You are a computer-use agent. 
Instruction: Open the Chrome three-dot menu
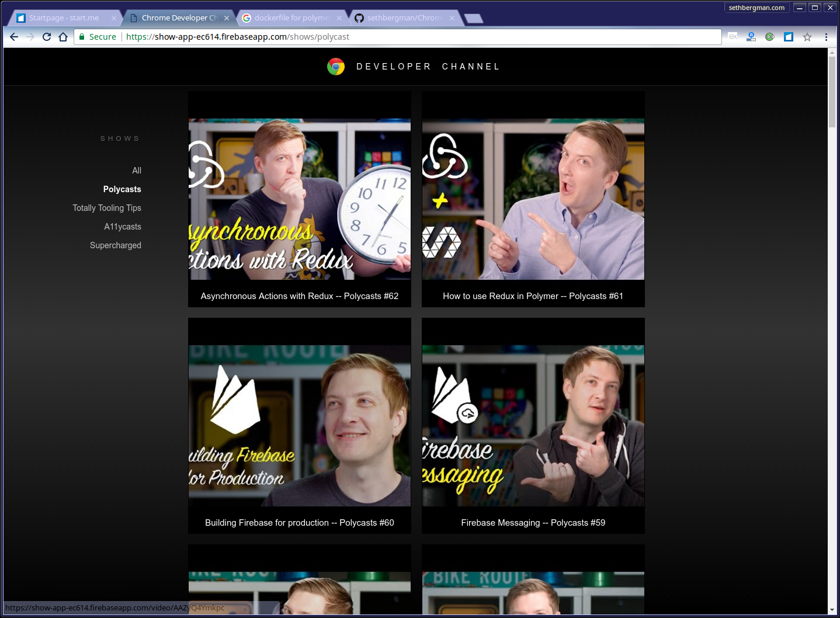[826, 37]
